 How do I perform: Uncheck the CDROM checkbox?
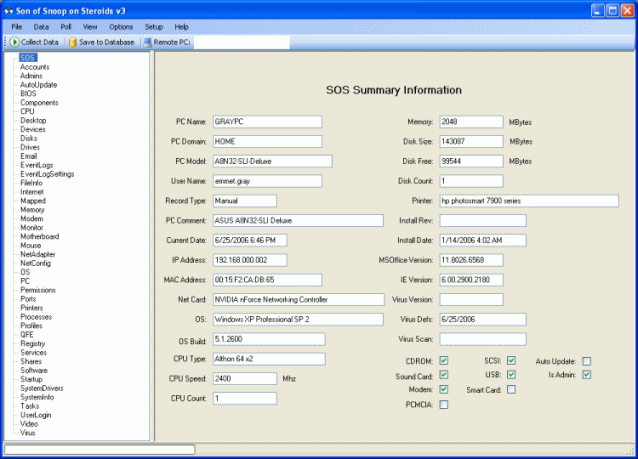pos(443,361)
